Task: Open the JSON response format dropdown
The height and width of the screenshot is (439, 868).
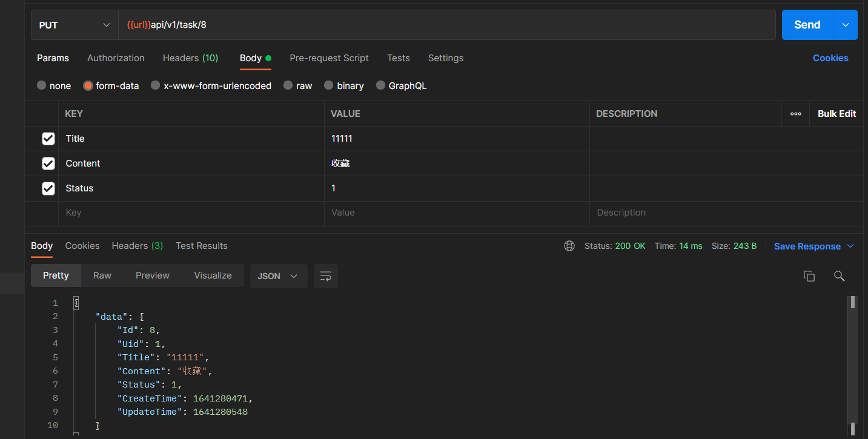Action: (x=279, y=276)
